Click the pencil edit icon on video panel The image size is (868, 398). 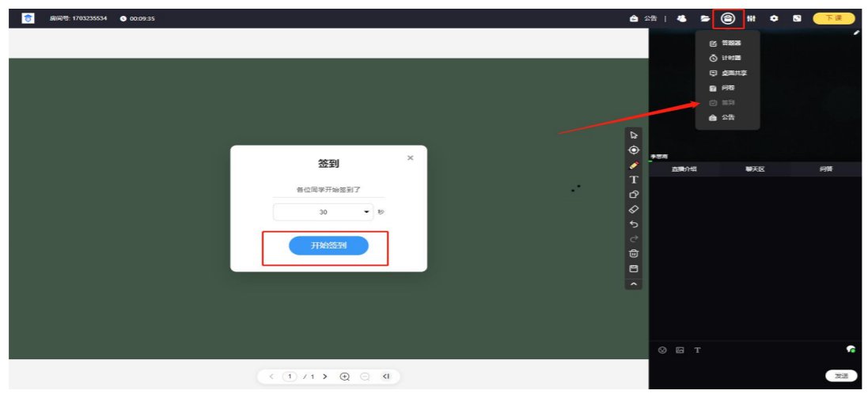tap(857, 32)
